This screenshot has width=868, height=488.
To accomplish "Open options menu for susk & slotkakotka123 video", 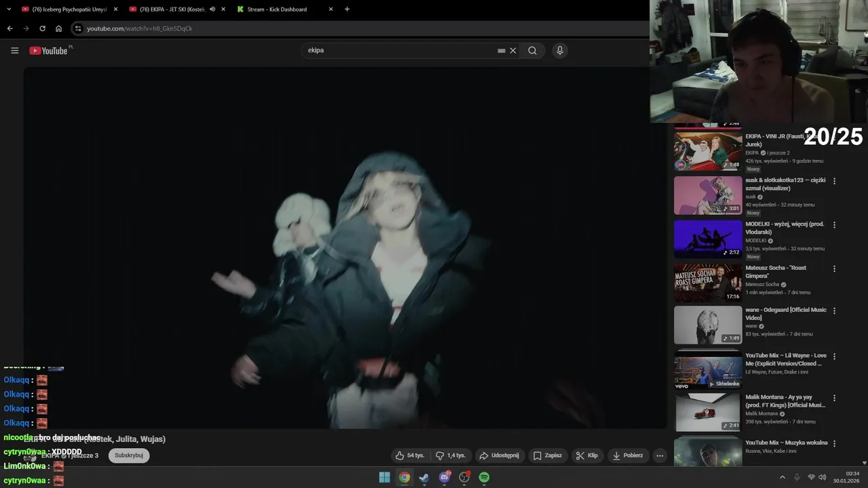I will point(834,181).
